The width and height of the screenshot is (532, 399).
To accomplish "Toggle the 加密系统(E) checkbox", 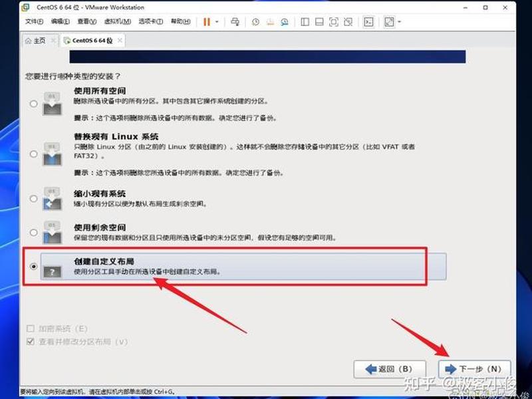I will pos(31,329).
